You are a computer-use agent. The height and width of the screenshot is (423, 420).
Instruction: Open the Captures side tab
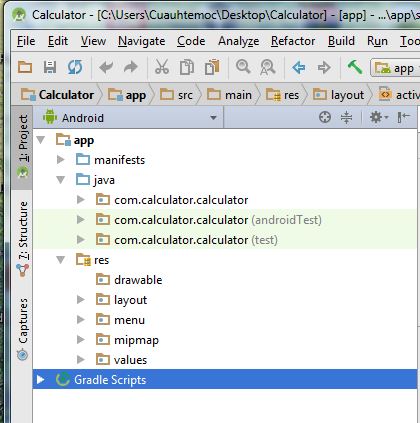[x=22, y=329]
